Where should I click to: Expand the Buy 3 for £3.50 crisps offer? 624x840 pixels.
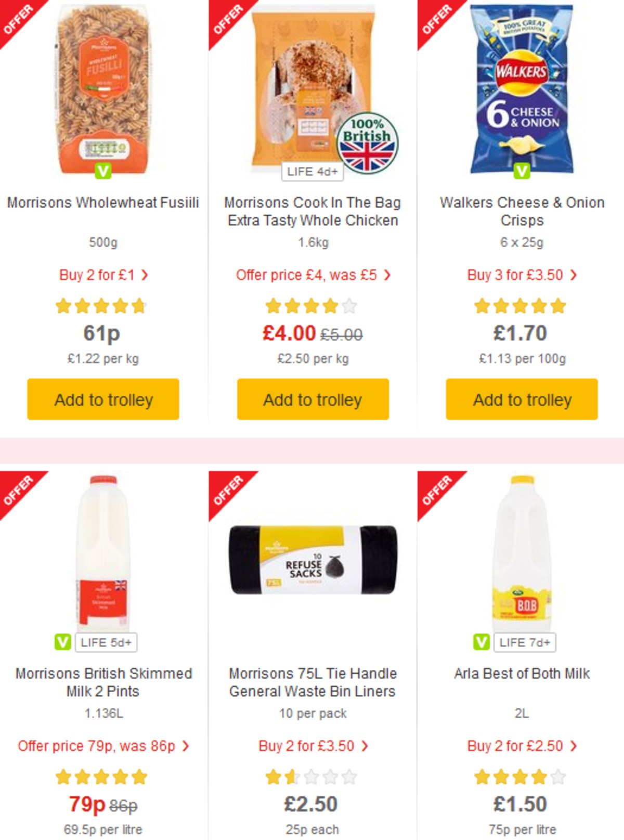coord(520,275)
